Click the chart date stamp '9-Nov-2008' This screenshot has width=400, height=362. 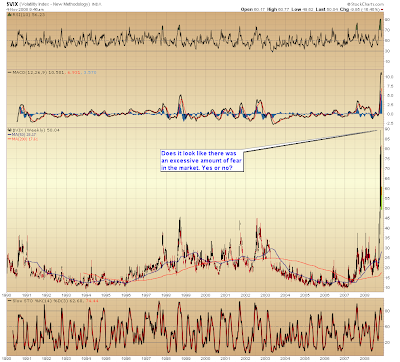coord(17,10)
